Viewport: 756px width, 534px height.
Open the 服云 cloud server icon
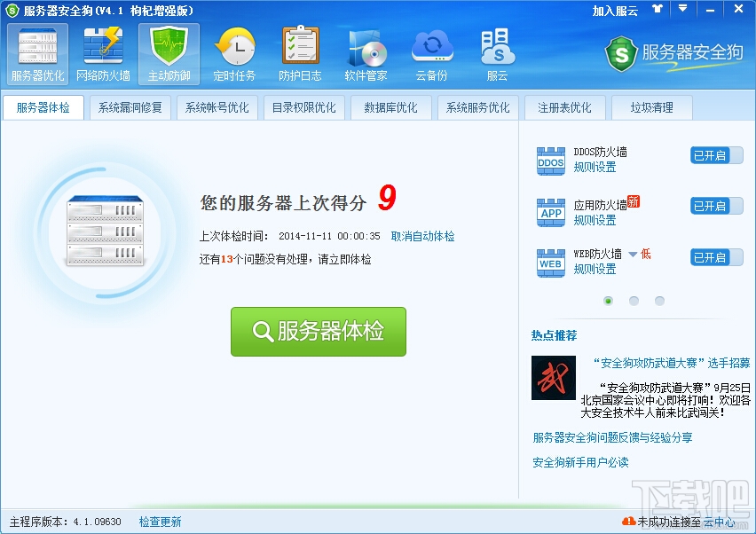(497, 54)
